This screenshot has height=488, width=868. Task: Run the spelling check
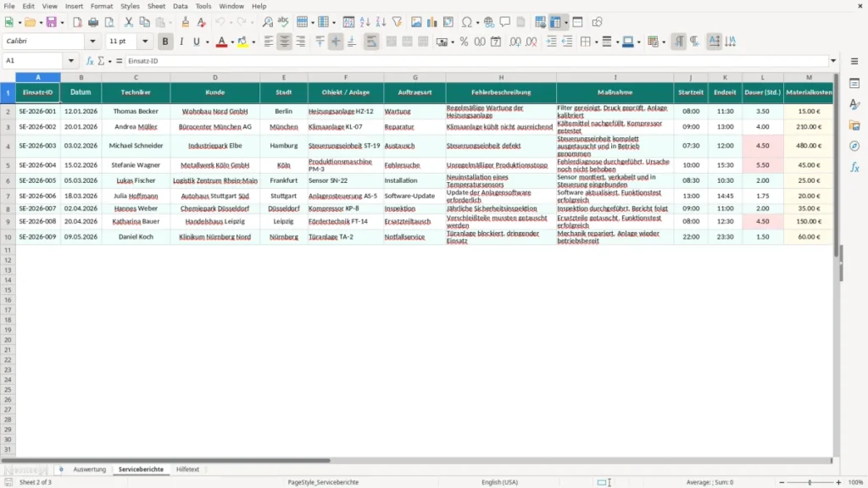pos(283,22)
